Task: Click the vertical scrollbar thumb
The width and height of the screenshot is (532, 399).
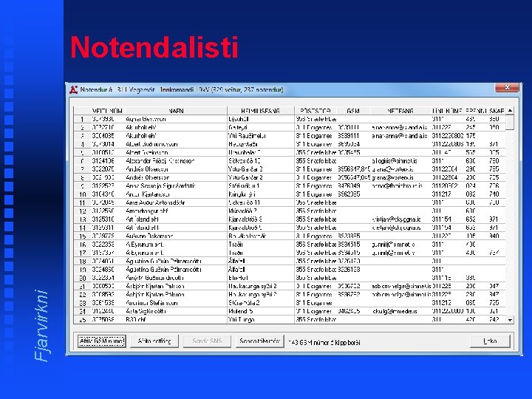Action: coord(510,122)
